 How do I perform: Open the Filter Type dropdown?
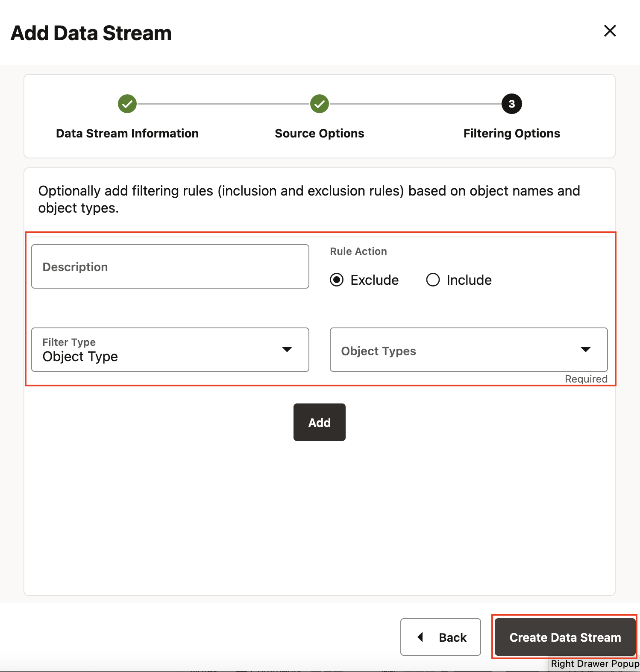[170, 350]
